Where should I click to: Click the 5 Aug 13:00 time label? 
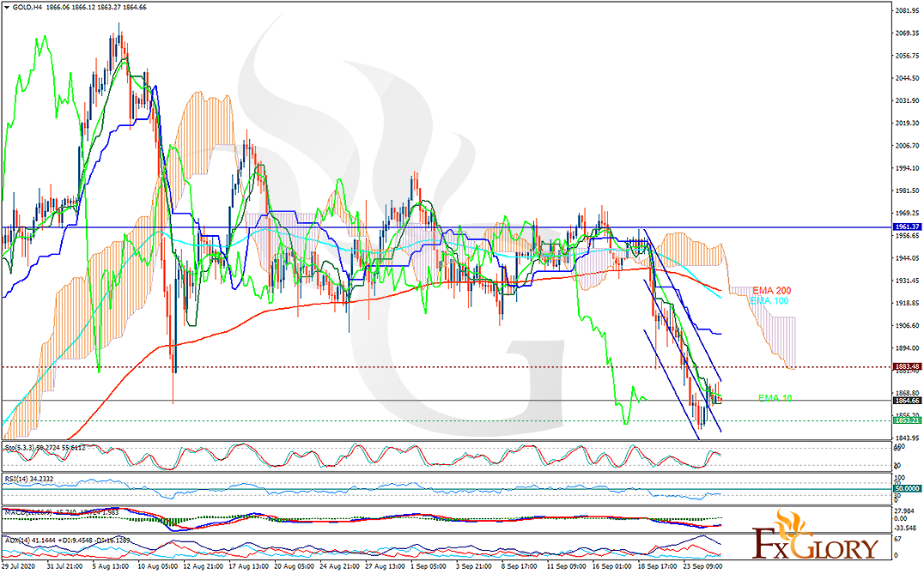pyautogui.click(x=110, y=566)
